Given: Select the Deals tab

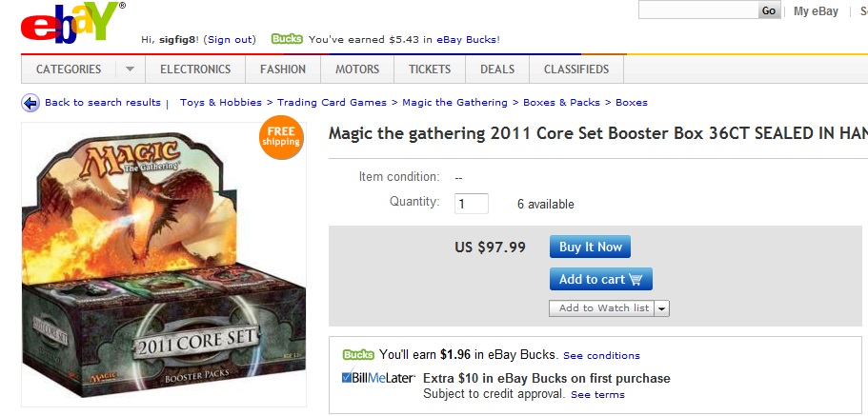Looking at the screenshot, I should pos(497,69).
